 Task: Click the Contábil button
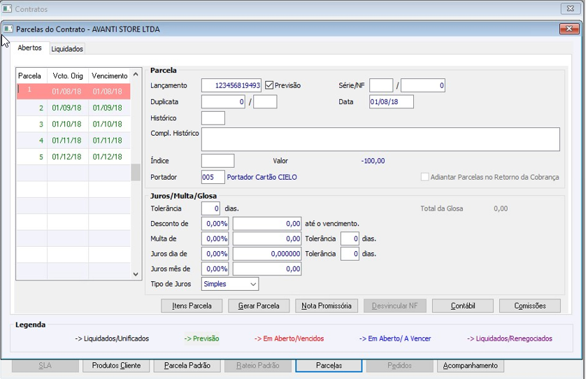click(462, 306)
